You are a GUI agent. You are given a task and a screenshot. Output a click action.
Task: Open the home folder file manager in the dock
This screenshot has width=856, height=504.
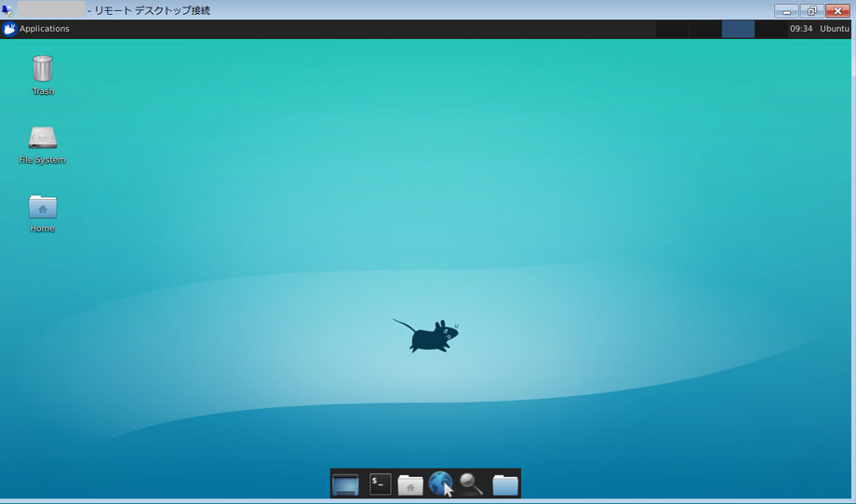[410, 484]
